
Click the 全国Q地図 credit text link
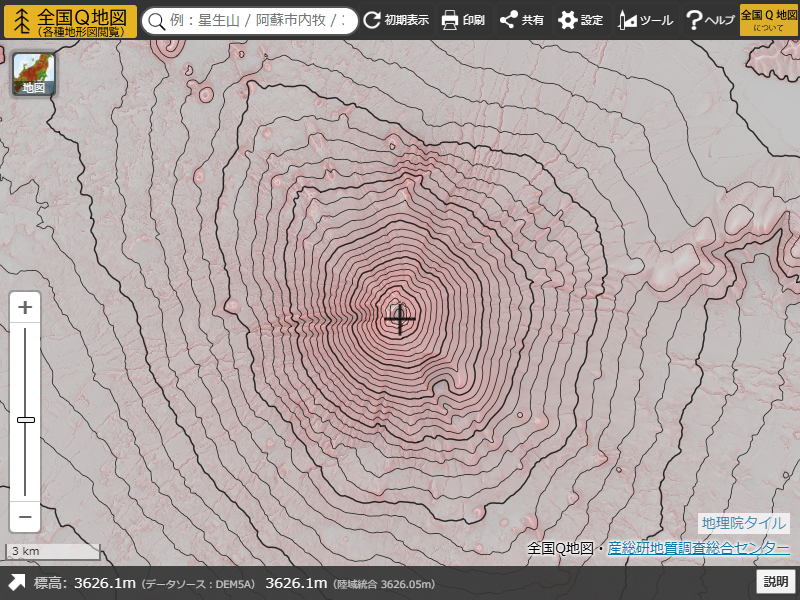558,547
